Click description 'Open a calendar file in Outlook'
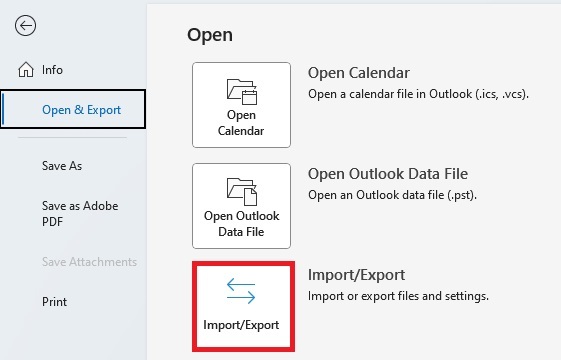Image resolution: width=561 pixels, height=360 pixels. 418,94
